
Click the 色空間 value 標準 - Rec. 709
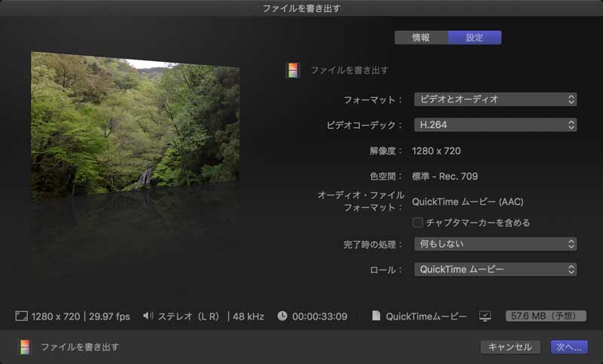coord(445,176)
